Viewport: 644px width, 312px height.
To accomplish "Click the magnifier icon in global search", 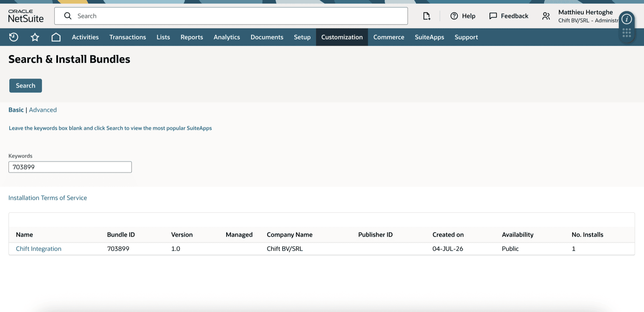I will coord(68,16).
